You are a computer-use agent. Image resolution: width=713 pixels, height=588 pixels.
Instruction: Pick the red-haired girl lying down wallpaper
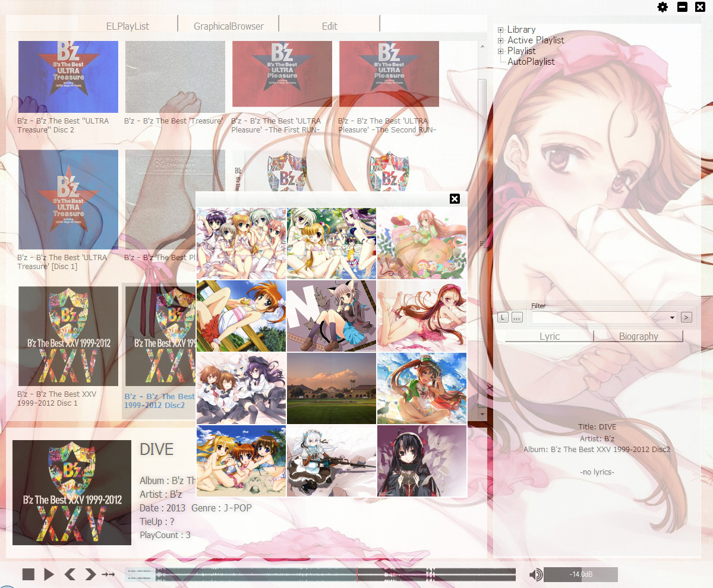pos(422,316)
